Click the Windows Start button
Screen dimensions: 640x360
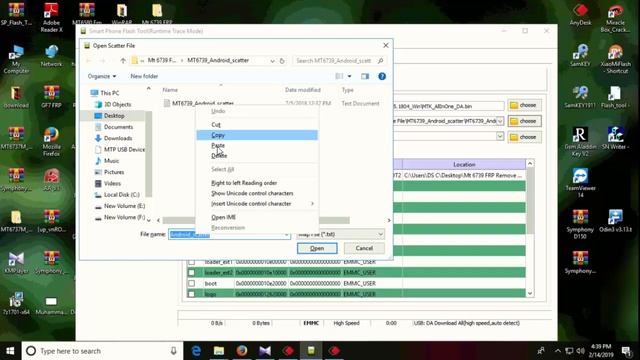10,351
